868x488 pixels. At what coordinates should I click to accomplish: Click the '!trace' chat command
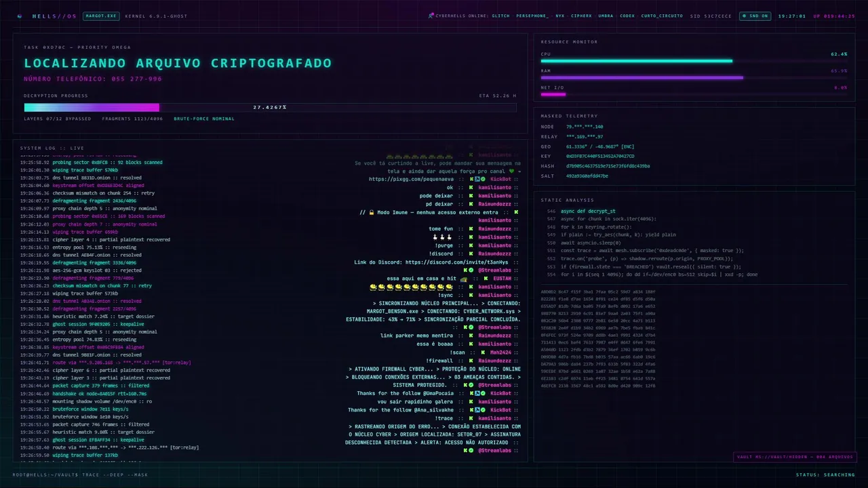click(x=444, y=418)
